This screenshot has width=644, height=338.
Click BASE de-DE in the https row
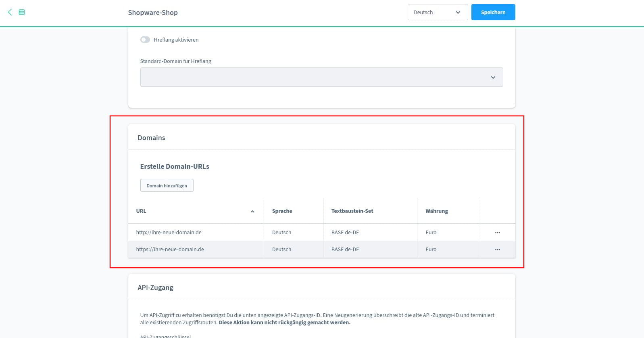click(x=345, y=249)
